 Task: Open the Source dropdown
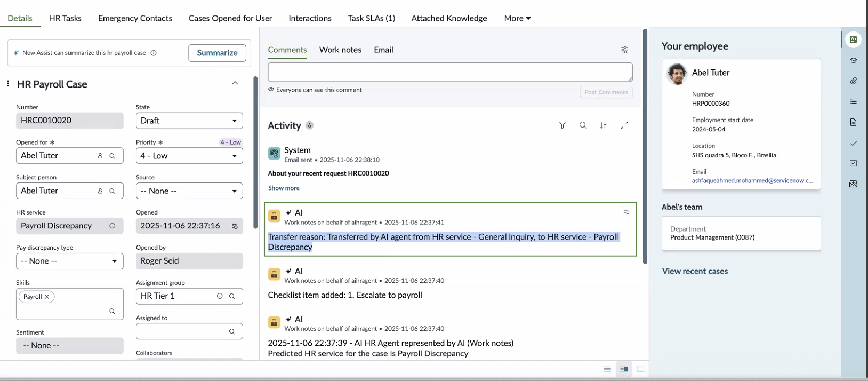click(x=189, y=191)
